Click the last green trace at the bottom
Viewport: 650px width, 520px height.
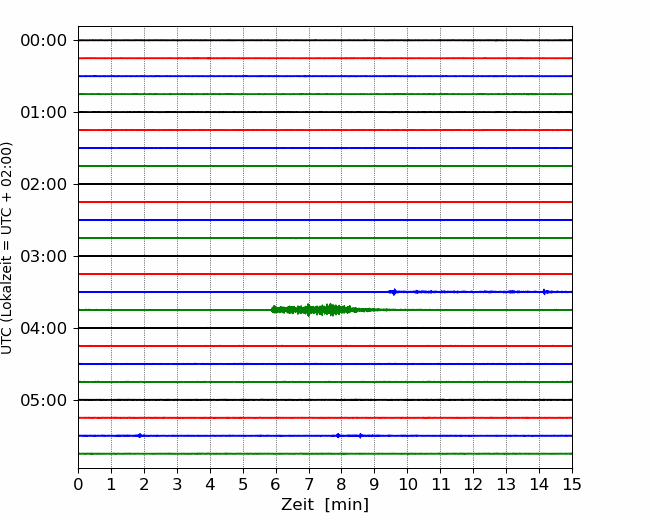point(325,454)
